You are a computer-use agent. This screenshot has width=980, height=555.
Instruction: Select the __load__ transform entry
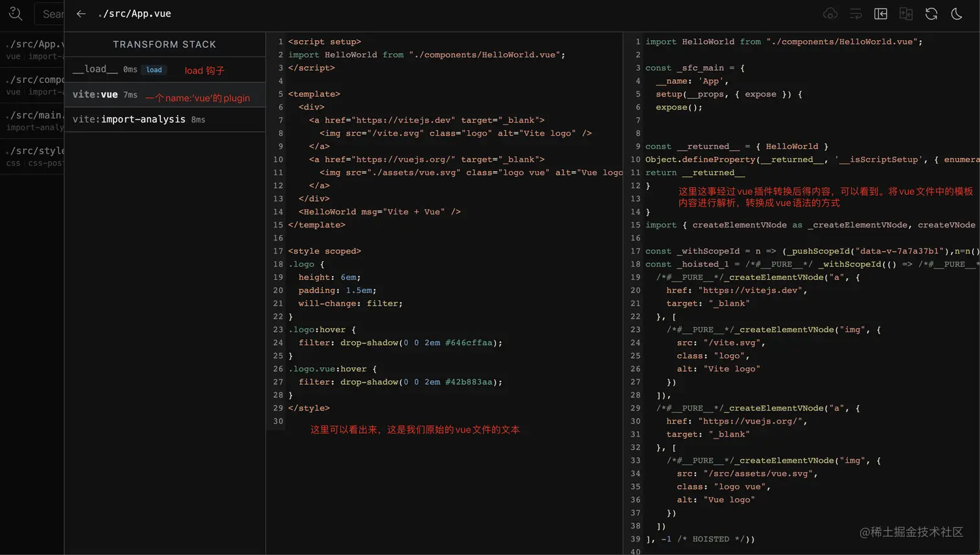(165, 69)
